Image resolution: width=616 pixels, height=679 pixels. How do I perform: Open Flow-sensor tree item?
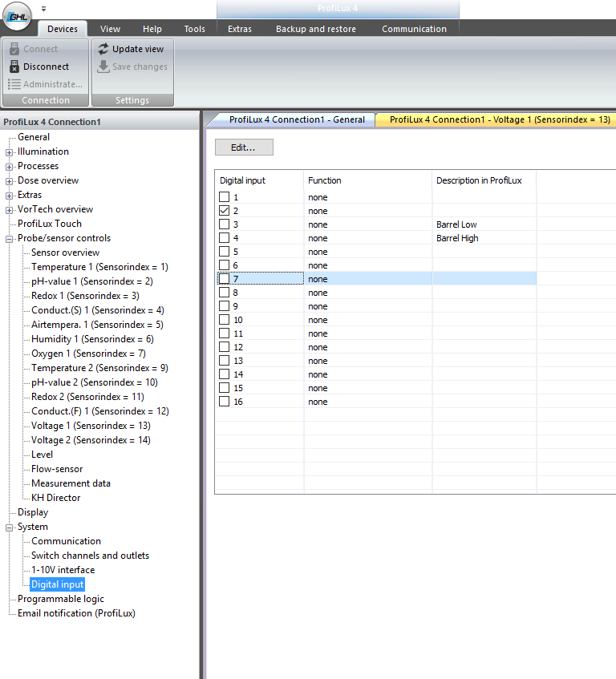[x=57, y=469]
